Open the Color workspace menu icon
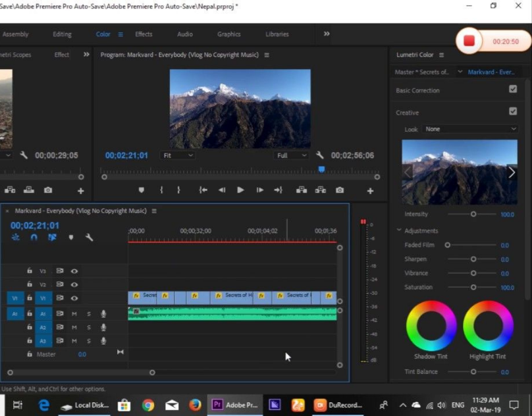Viewport: 532px width, 416px height. [x=120, y=34]
